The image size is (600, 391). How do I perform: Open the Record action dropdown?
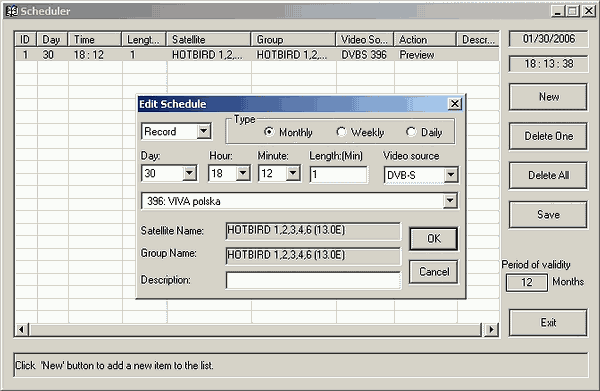point(204,132)
